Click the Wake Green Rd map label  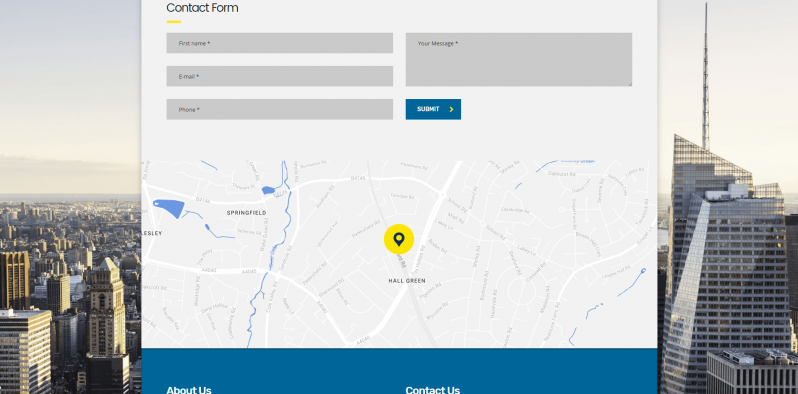(x=265, y=235)
